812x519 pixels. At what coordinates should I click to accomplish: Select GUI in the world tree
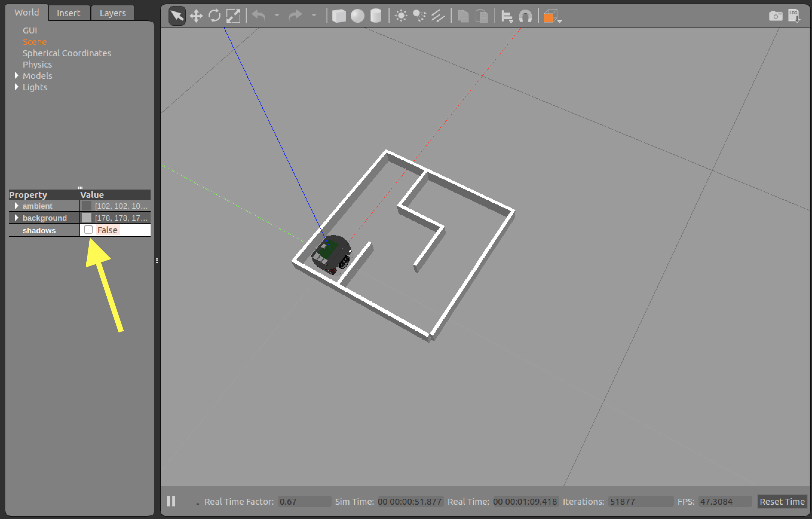click(30, 30)
